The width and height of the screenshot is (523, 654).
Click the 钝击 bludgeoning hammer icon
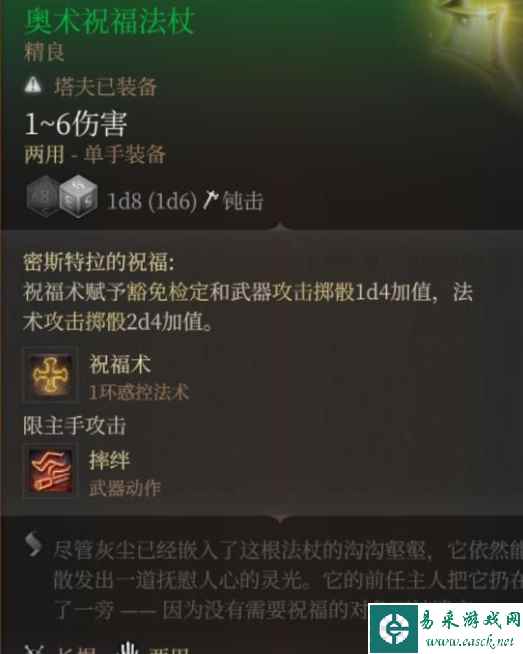point(210,201)
